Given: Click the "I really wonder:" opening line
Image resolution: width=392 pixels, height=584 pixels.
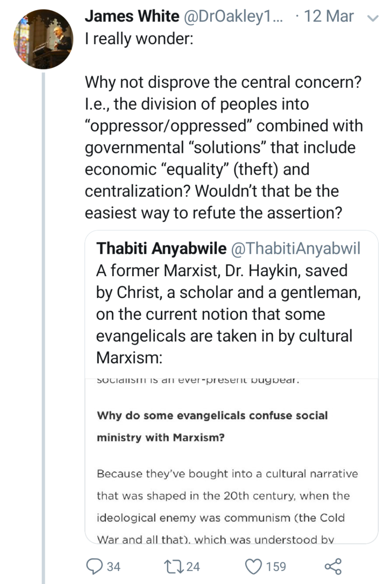Looking at the screenshot, I should (x=139, y=38).
